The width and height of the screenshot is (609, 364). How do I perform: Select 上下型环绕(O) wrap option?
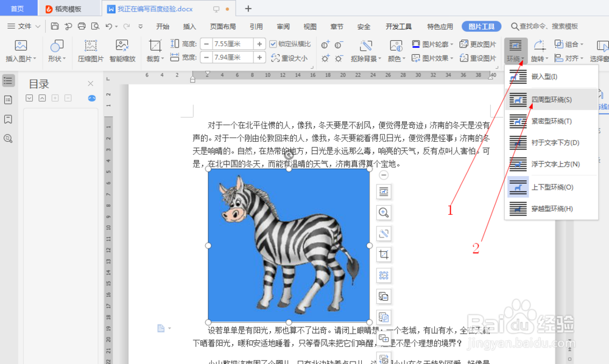click(x=551, y=187)
